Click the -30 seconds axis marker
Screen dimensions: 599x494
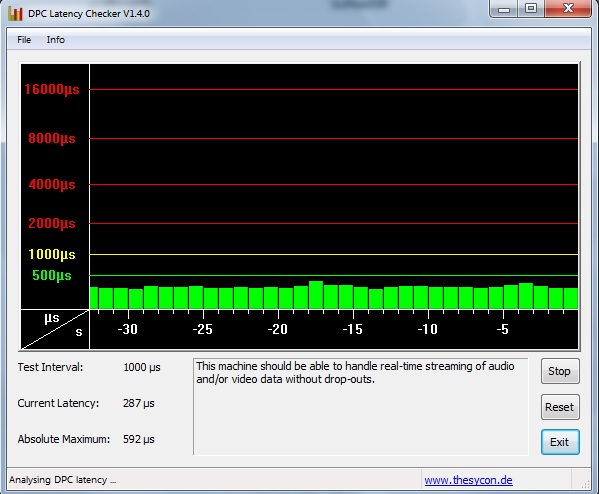(x=127, y=329)
